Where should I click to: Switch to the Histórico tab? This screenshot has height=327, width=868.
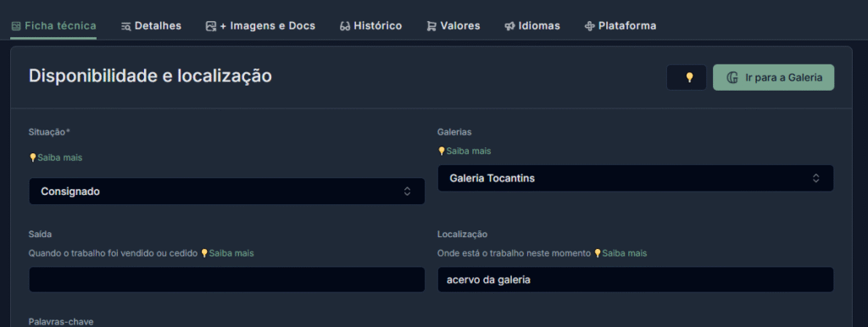371,26
